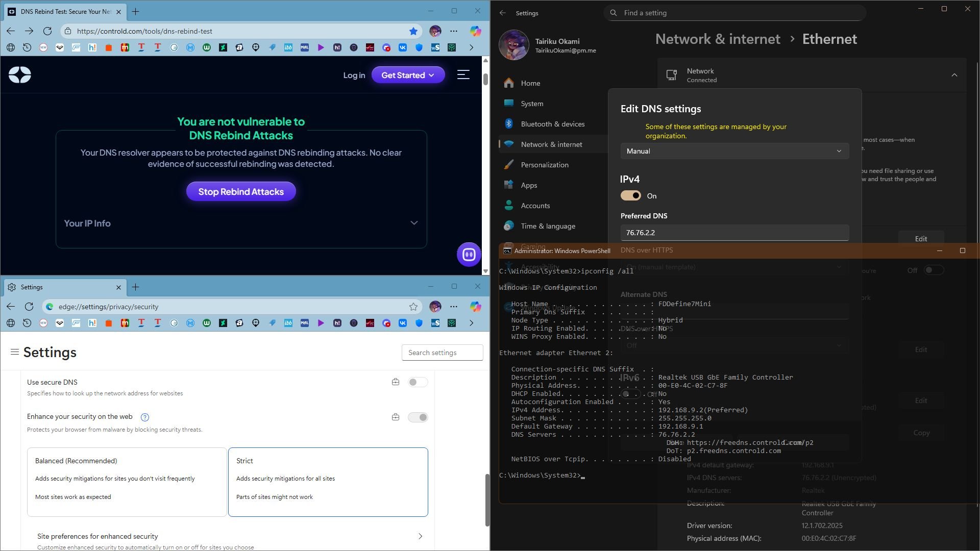The height and width of the screenshot is (551, 980).
Task: Switch to DNS Rebind Test browser tab
Action: (64, 11)
